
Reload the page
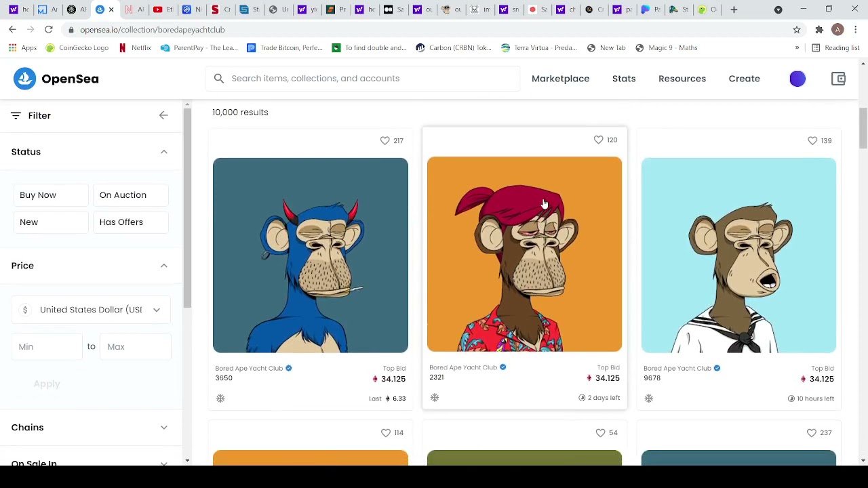coord(49,30)
